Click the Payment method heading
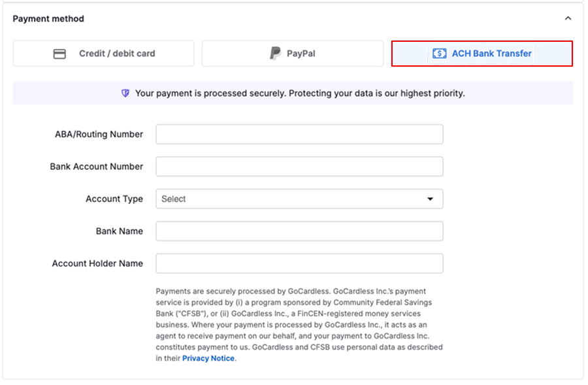 (x=48, y=19)
